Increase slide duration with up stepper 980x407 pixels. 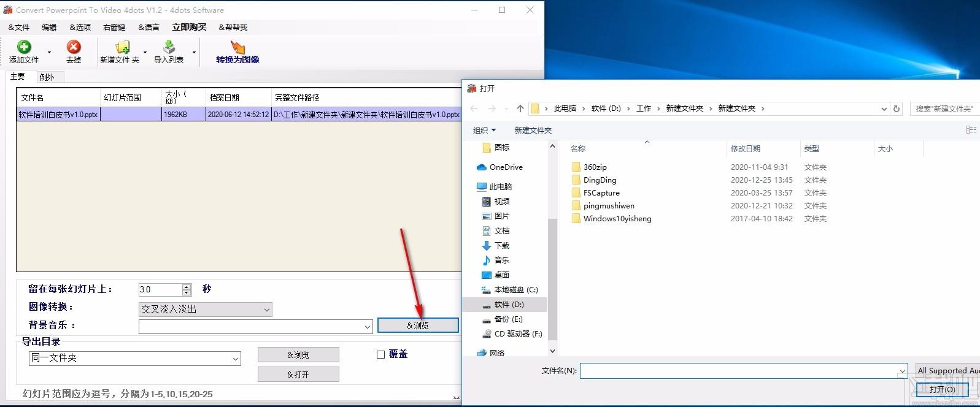pyautogui.click(x=187, y=286)
